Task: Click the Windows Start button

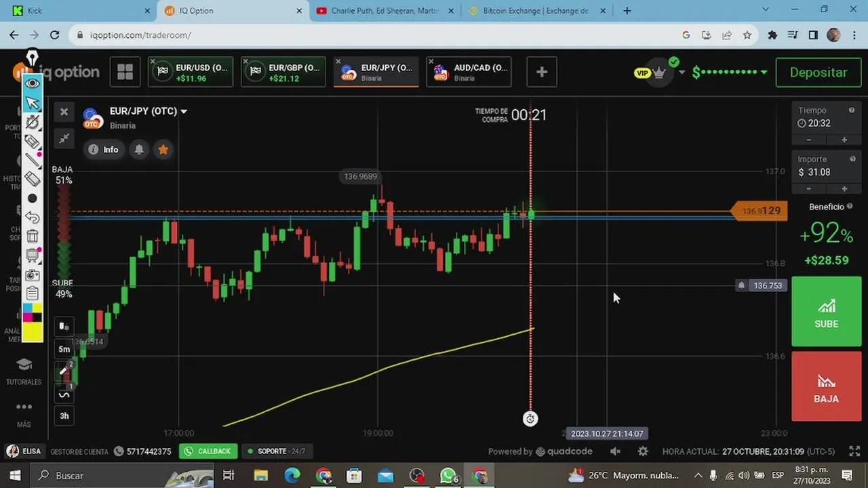Action: (x=15, y=476)
